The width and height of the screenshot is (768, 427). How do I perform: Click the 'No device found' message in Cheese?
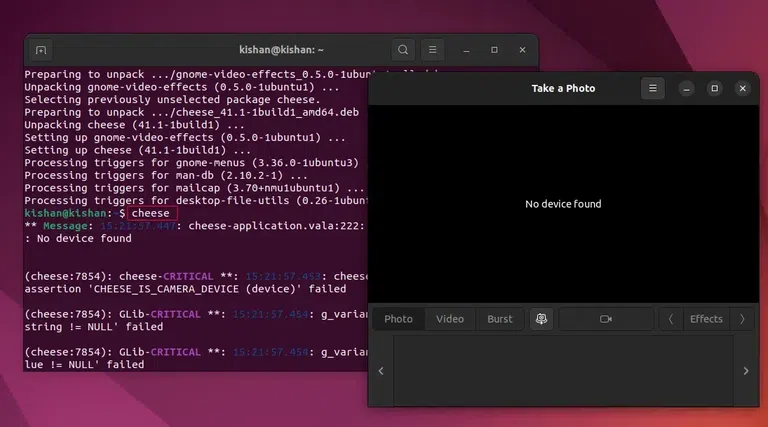tap(563, 204)
